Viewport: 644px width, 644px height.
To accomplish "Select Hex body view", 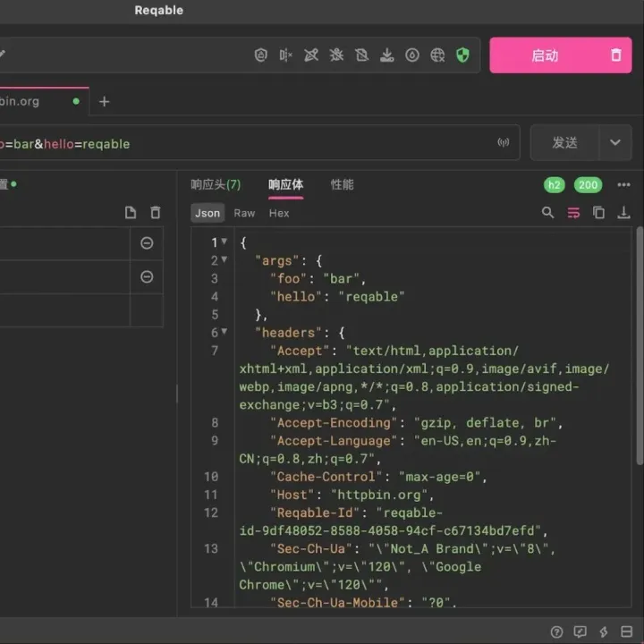I will [279, 213].
